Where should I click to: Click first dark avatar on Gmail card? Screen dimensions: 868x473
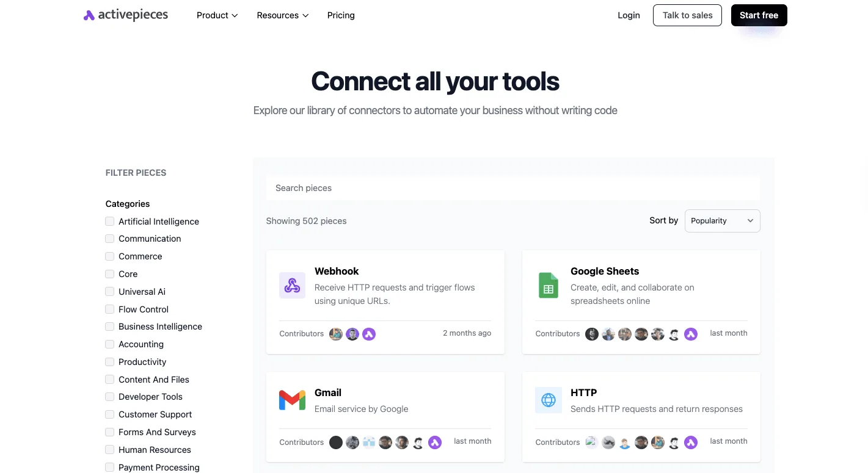[336, 442]
